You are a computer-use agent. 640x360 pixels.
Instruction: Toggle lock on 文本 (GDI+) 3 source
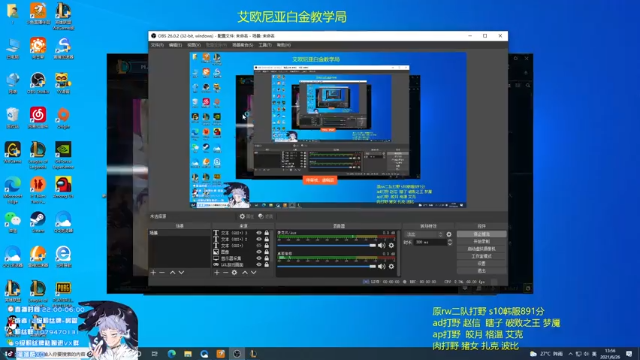pyautogui.click(x=267, y=233)
